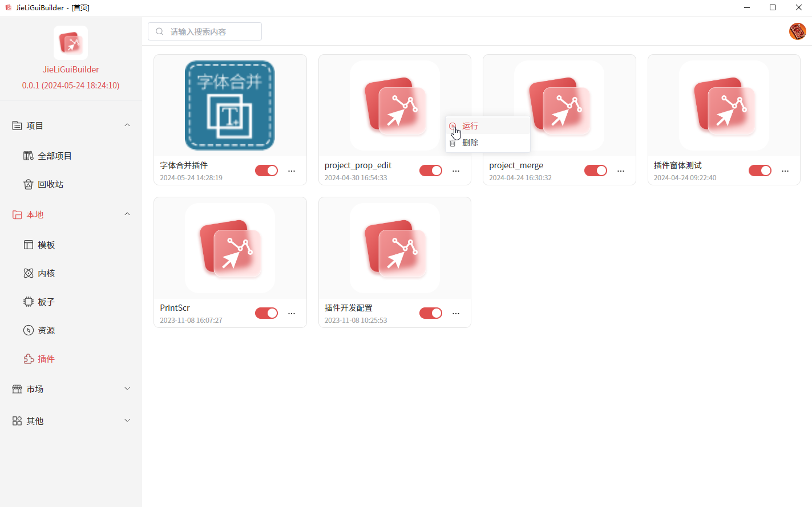Click the 运行 play icon in context menu
Viewport: 812px width, 507px height.
453,126
